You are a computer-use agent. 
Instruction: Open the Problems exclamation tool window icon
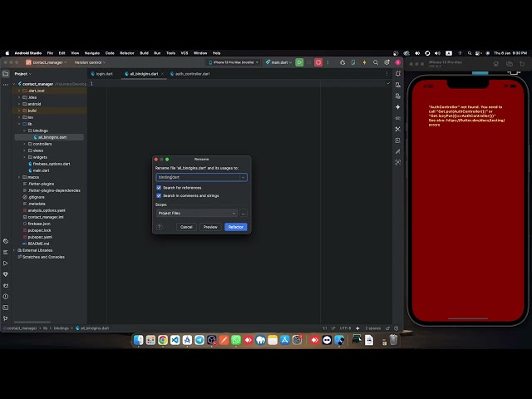(6, 296)
